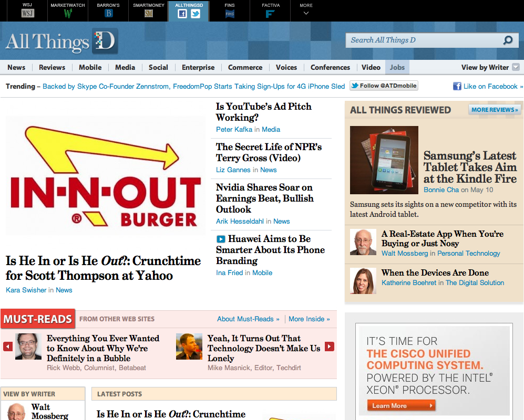Open the Conferences navigation tab

click(x=330, y=67)
